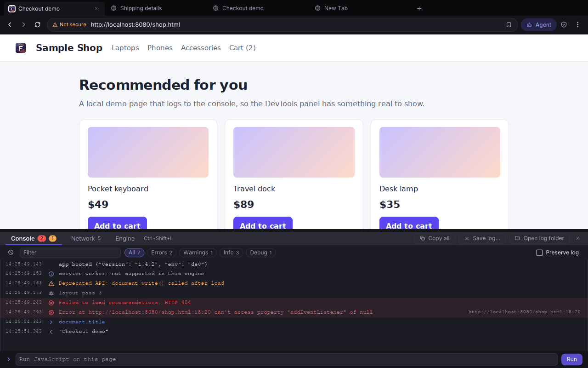588x368 pixels.
Task: Filter console by Warnings 1
Action: (198, 253)
